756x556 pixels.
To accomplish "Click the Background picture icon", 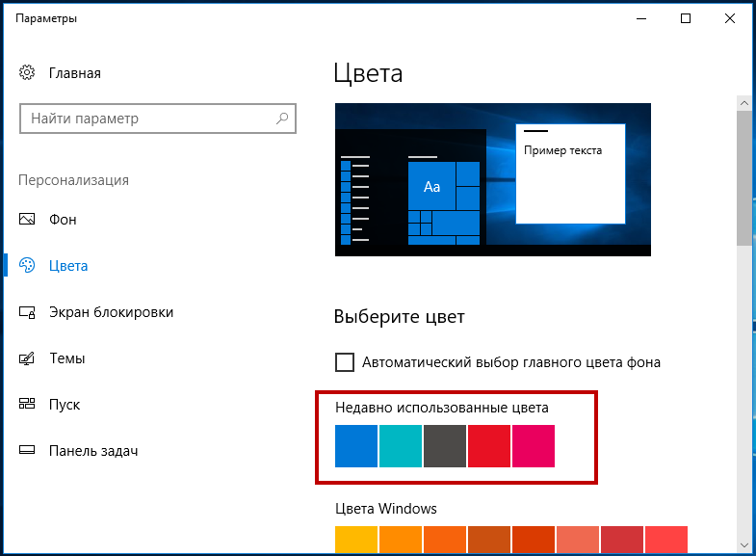I will (28, 220).
